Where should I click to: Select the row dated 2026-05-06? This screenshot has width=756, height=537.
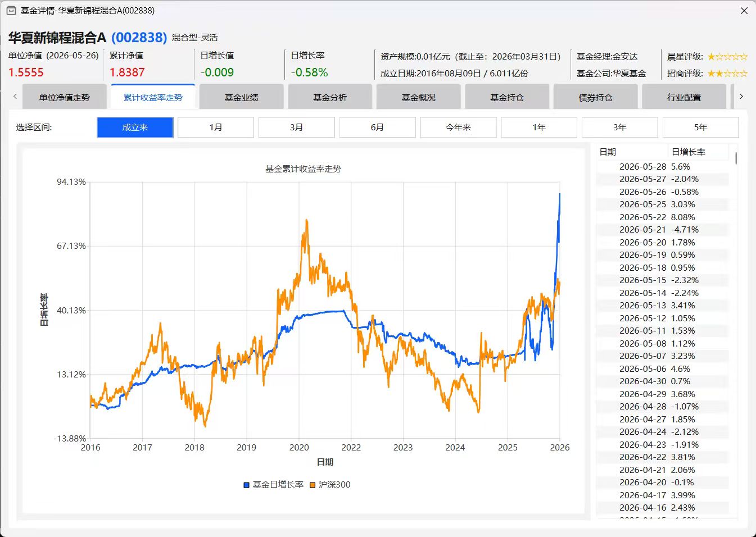[x=663, y=369]
